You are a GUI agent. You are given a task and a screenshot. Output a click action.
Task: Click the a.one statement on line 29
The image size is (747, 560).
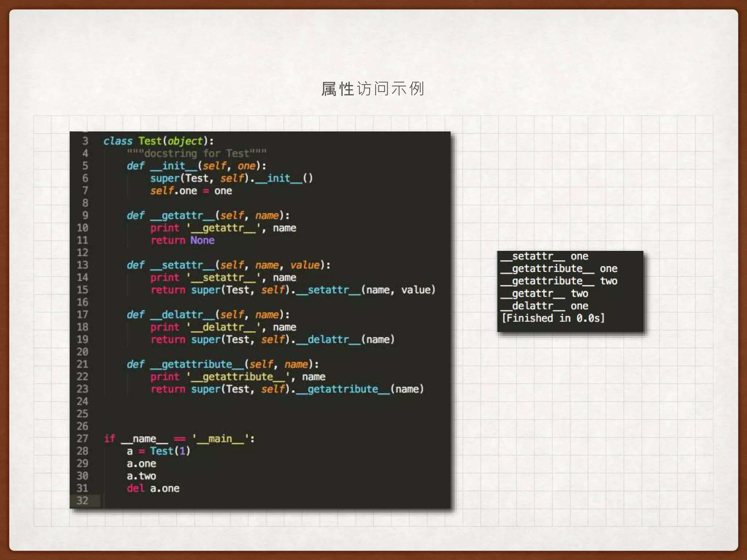tap(142, 464)
